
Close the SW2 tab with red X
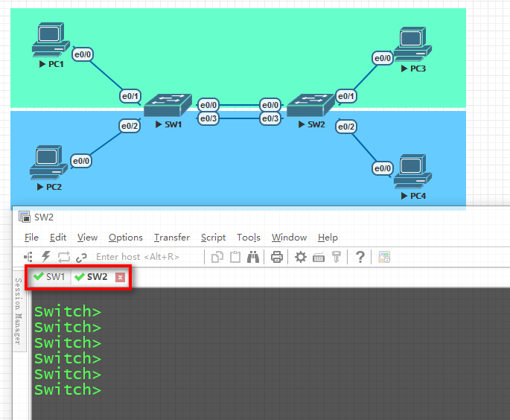coord(120,277)
